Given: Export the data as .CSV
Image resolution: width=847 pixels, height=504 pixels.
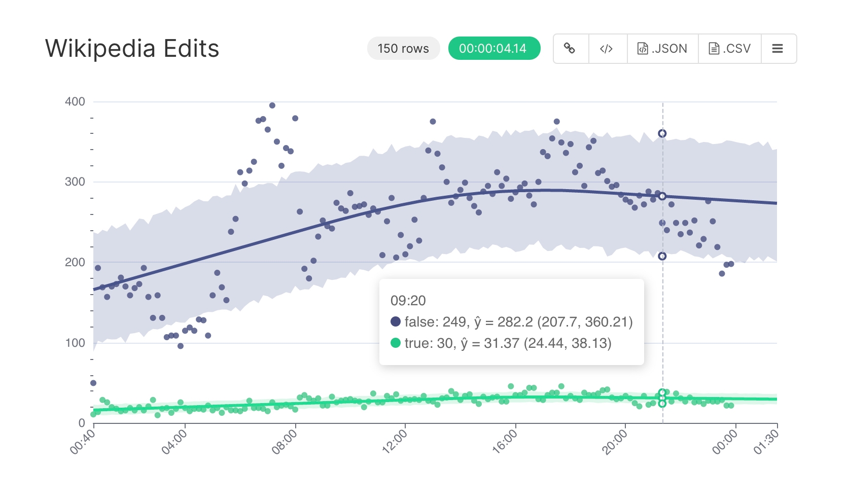Looking at the screenshot, I should tap(729, 49).
